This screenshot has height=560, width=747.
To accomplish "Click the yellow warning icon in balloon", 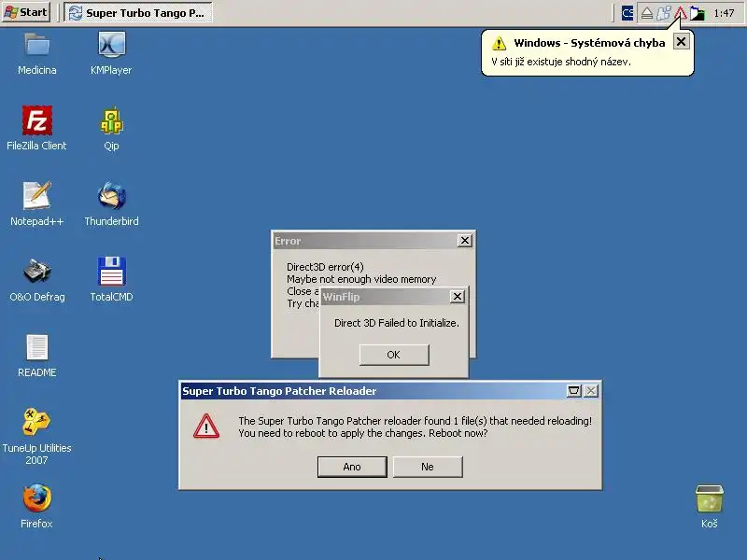I will (x=499, y=43).
